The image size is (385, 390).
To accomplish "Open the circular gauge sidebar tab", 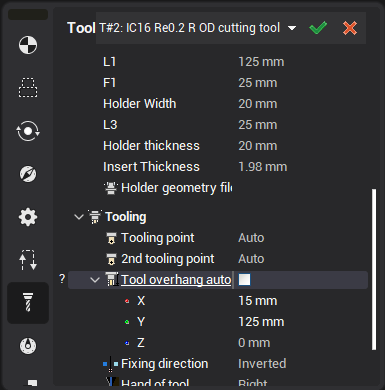I will [28, 346].
